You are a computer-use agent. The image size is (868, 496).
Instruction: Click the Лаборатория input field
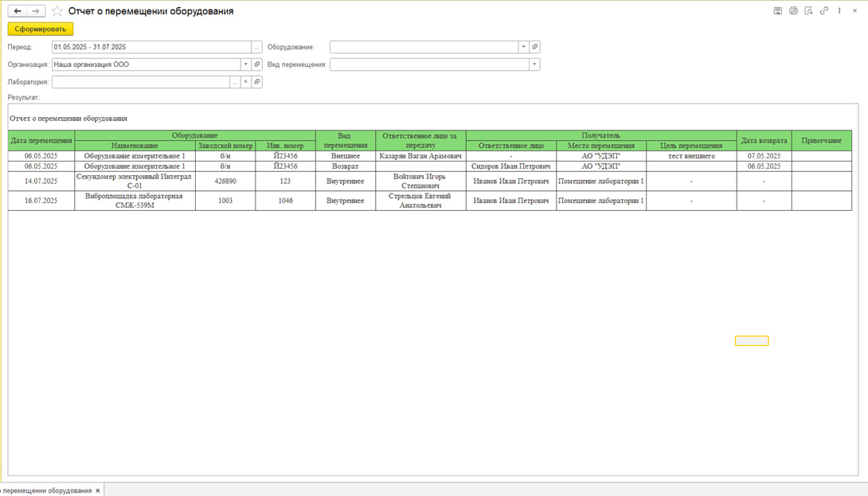point(141,82)
